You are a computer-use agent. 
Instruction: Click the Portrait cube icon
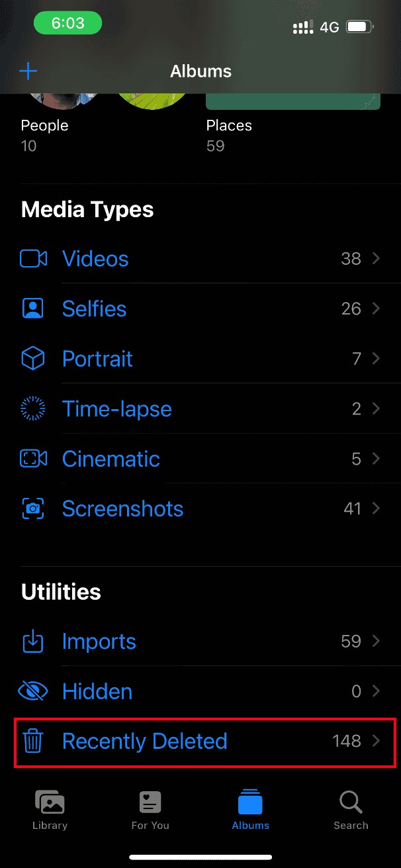coord(33,358)
